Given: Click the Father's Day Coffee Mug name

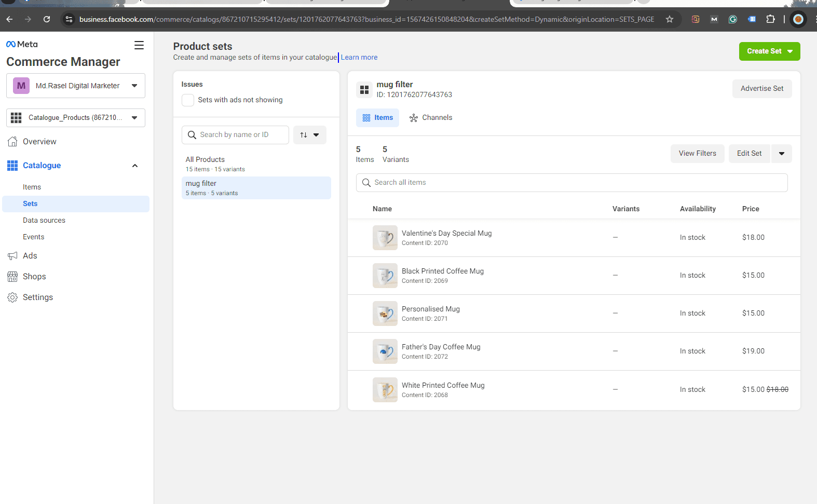Looking at the screenshot, I should [441, 347].
